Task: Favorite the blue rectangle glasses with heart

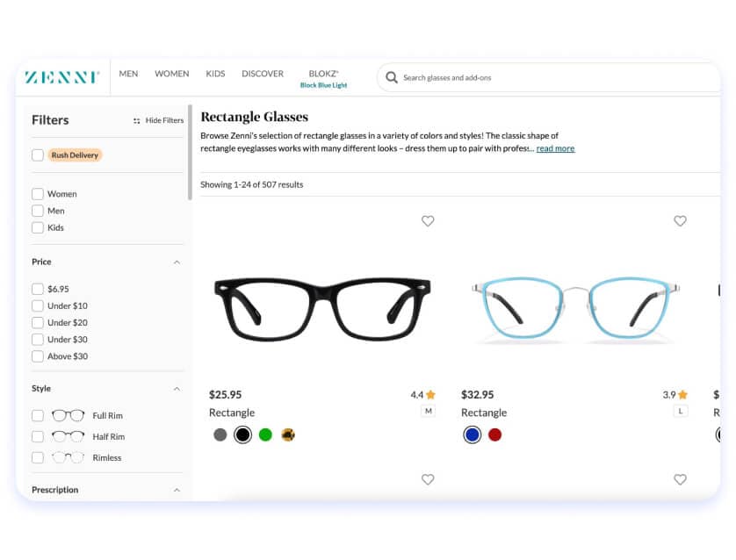Action: [680, 221]
